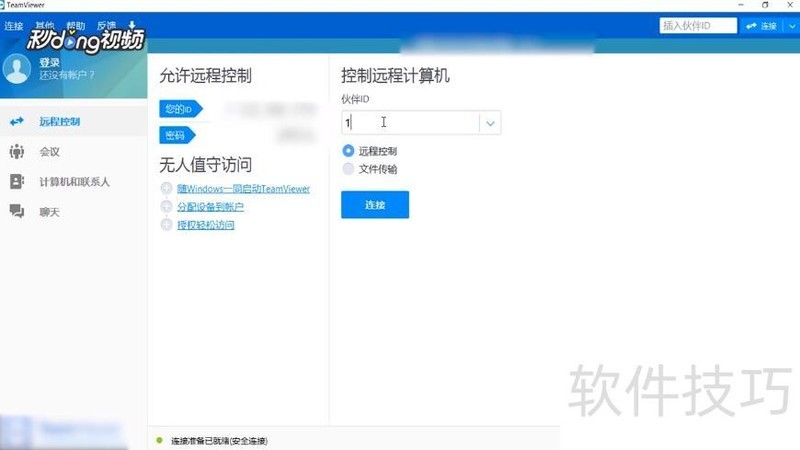
Task: Click the 登录 sign-in link
Action: [49, 62]
